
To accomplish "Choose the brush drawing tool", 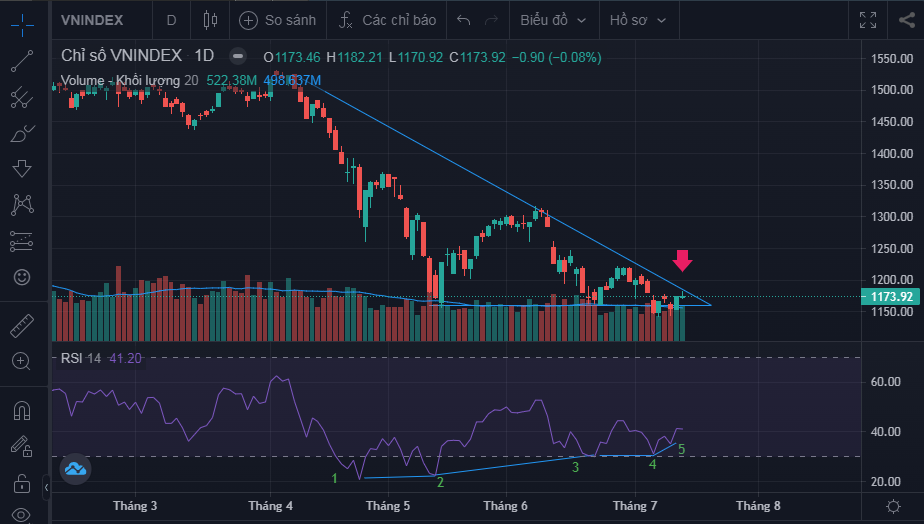I will 22,134.
